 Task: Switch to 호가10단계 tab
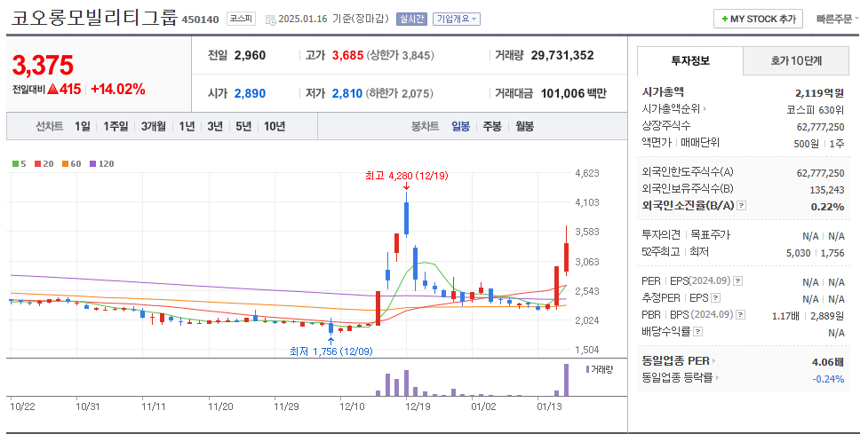[796, 61]
